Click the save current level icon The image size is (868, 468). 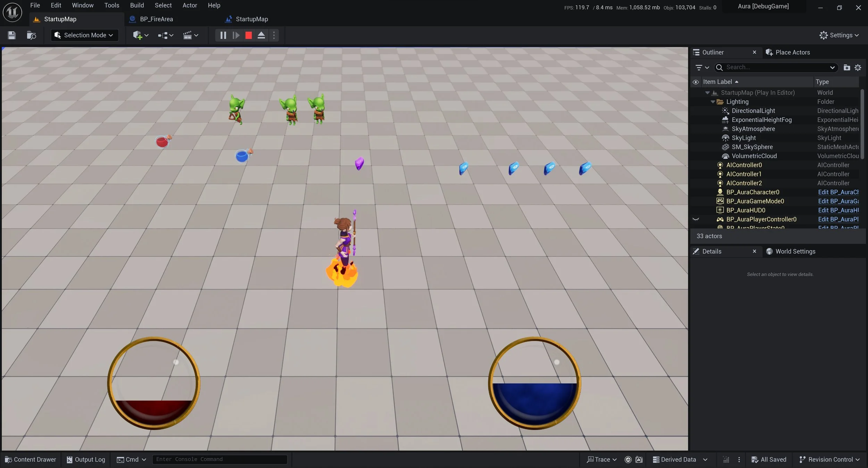tap(12, 35)
